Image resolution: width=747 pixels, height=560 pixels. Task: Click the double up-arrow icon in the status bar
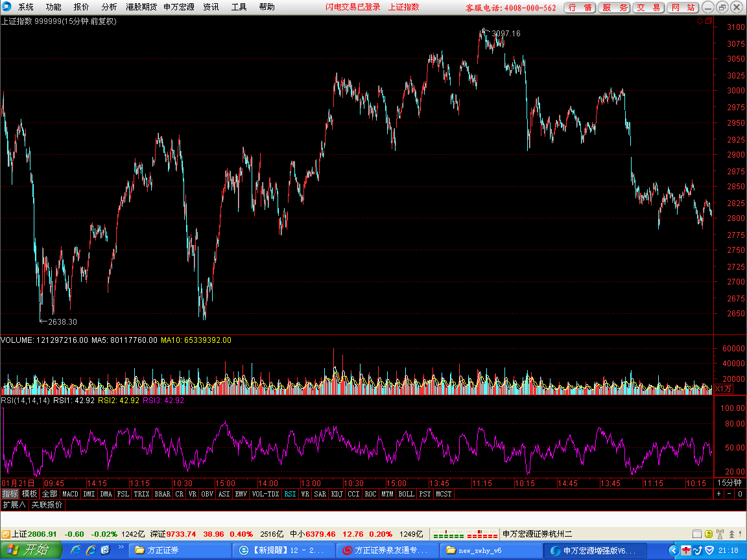pos(731,534)
